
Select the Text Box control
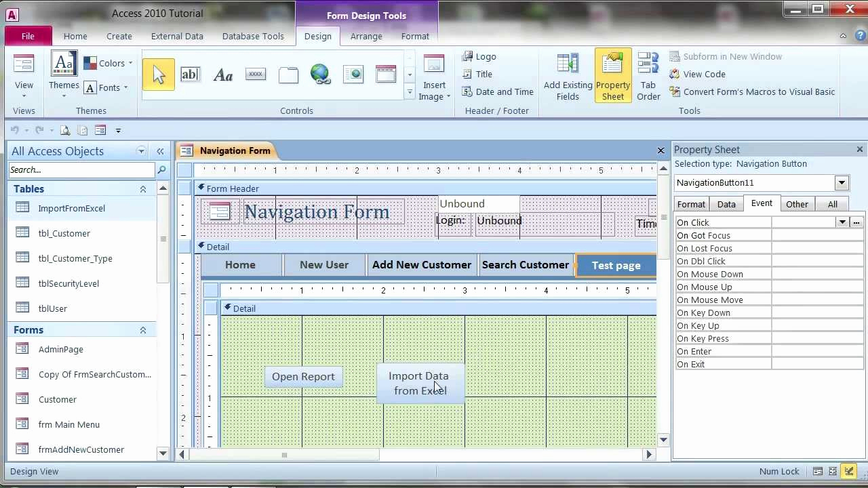190,74
